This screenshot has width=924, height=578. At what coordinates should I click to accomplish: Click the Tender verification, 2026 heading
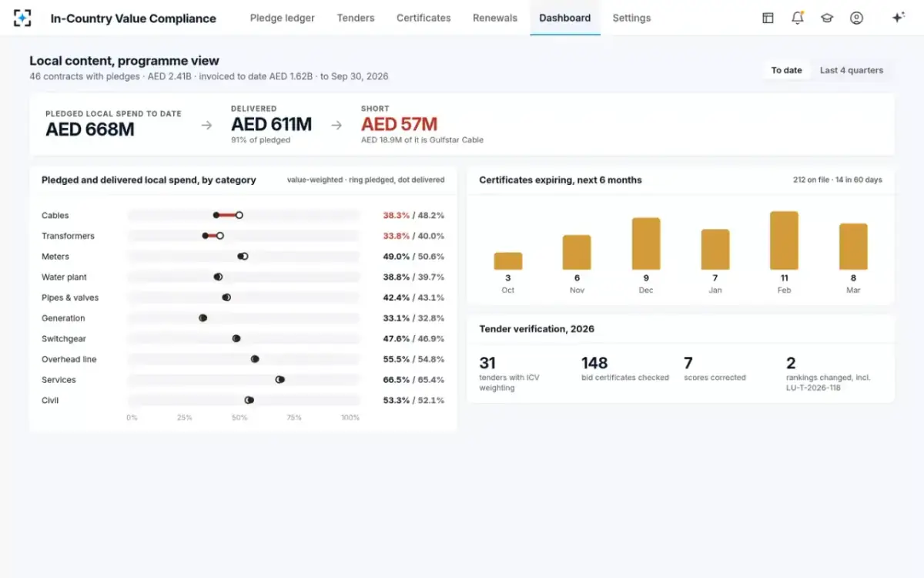click(x=537, y=329)
